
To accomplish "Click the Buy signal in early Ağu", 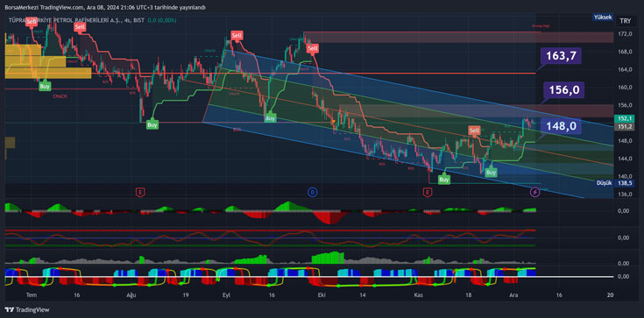I will (152, 125).
